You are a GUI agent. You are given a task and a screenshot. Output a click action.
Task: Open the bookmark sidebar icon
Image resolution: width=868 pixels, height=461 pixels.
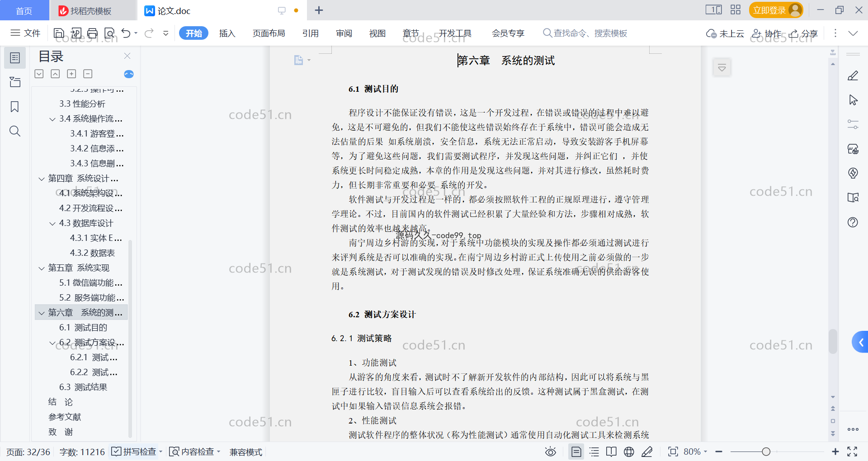[x=15, y=107]
